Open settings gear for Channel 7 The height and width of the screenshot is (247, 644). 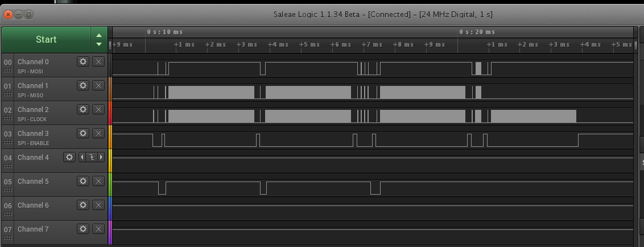(83, 229)
